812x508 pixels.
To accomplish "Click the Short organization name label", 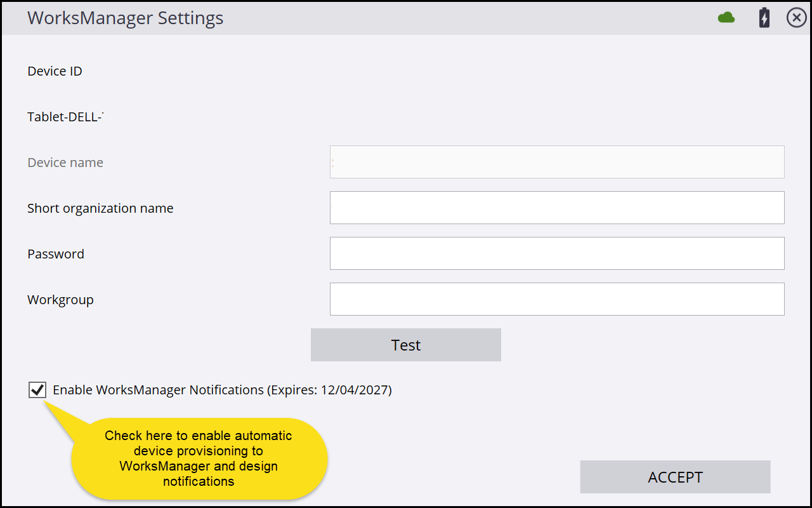I will pos(100,208).
